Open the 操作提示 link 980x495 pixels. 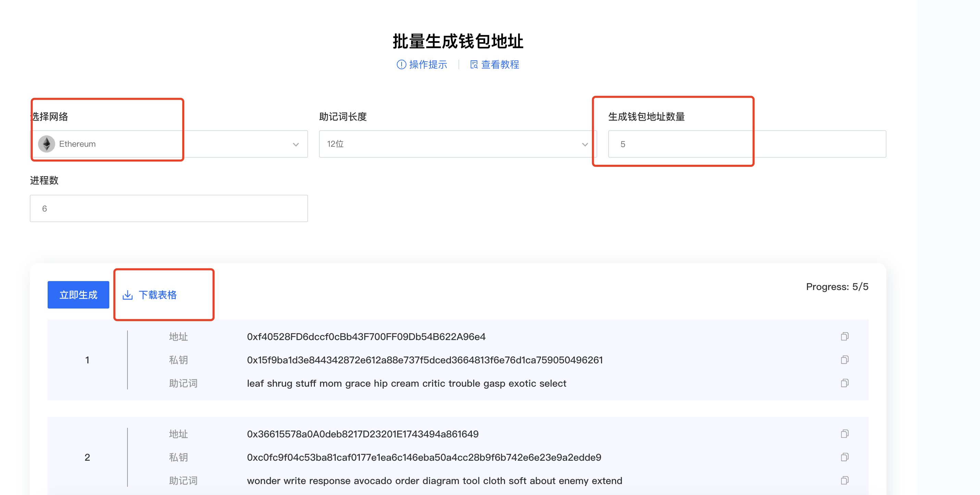point(422,65)
